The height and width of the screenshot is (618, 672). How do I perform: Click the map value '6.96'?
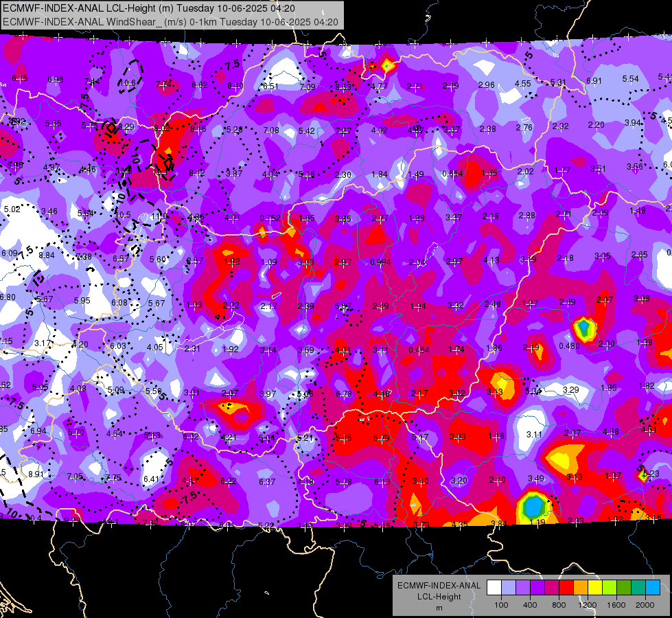click(x=56, y=80)
